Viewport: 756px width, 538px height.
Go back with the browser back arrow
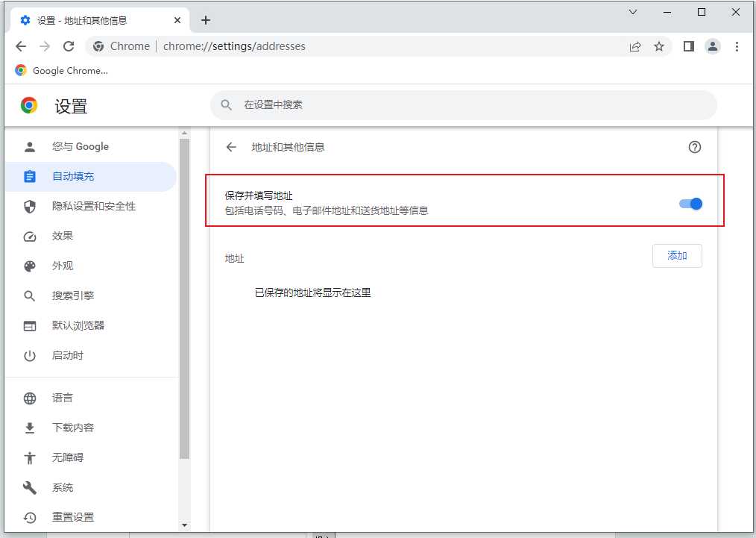(21, 46)
